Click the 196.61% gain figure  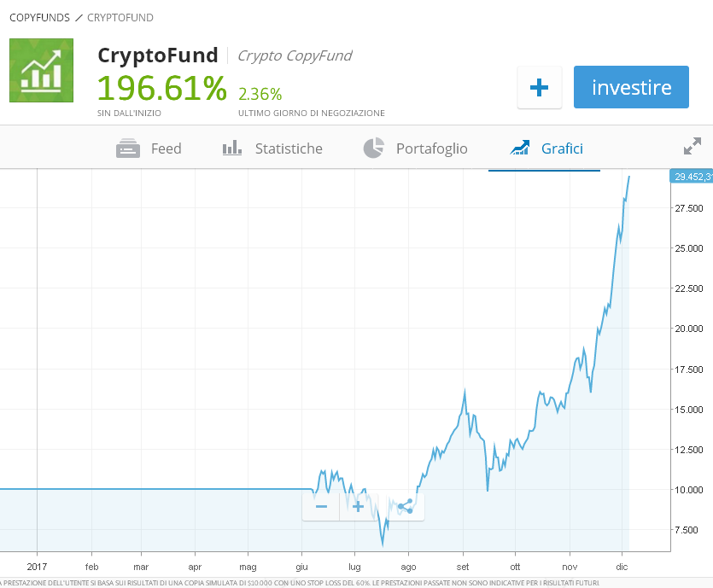(161, 87)
